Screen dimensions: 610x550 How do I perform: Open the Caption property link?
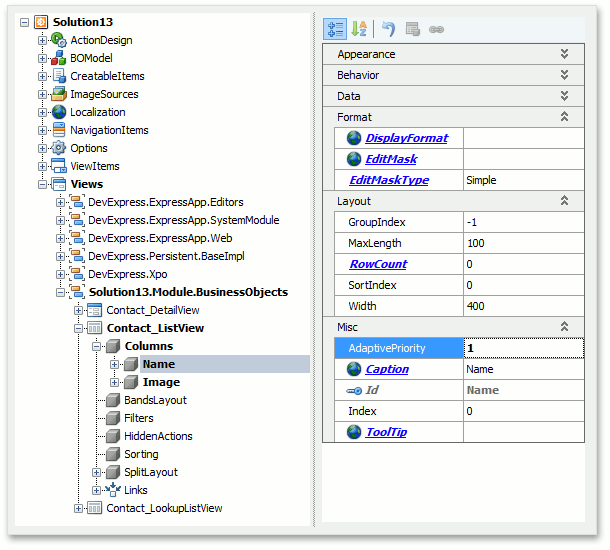pyautogui.click(x=387, y=369)
